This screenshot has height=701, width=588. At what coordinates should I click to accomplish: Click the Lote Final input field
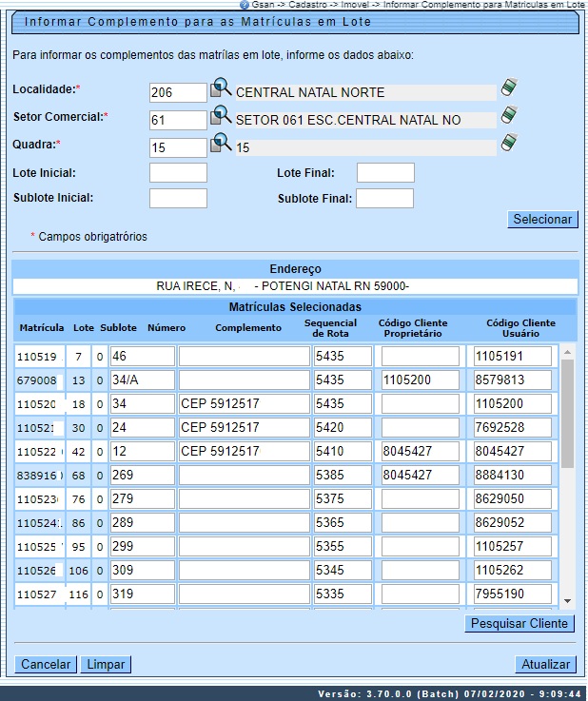pos(385,173)
